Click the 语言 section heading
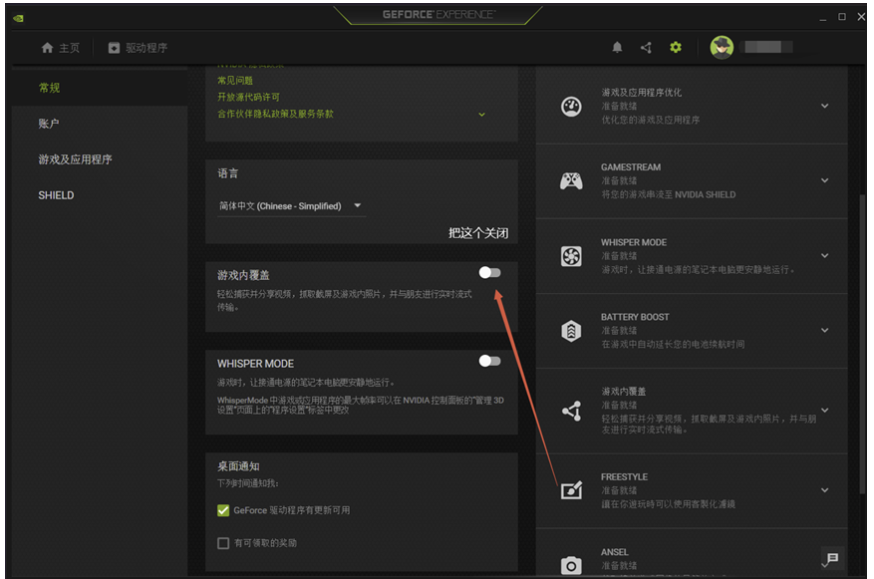874x579 pixels. point(227,173)
